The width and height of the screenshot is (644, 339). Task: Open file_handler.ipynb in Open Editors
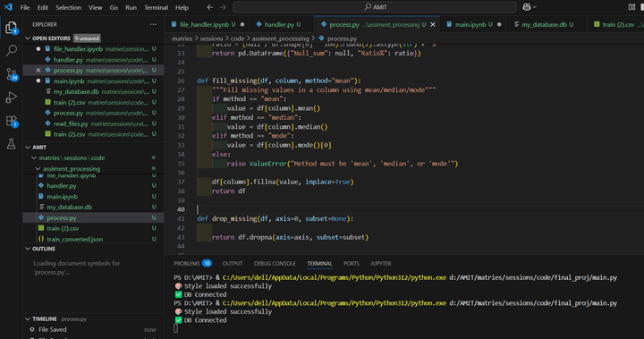[93, 49]
